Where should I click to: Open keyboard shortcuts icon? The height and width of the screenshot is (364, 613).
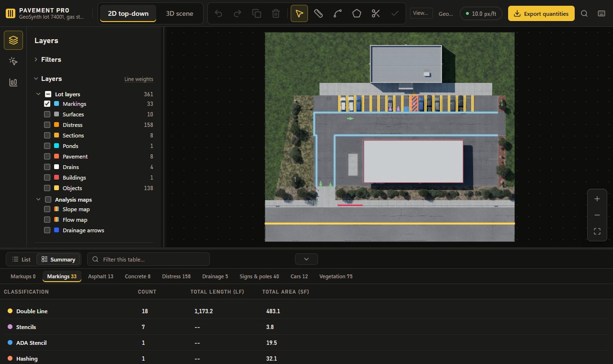click(x=602, y=13)
